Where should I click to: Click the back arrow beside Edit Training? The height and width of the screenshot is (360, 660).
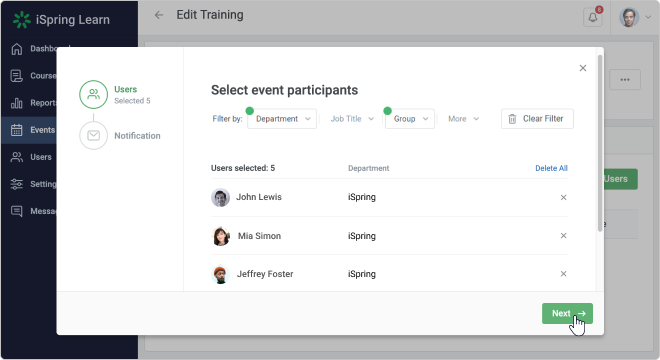[159, 15]
